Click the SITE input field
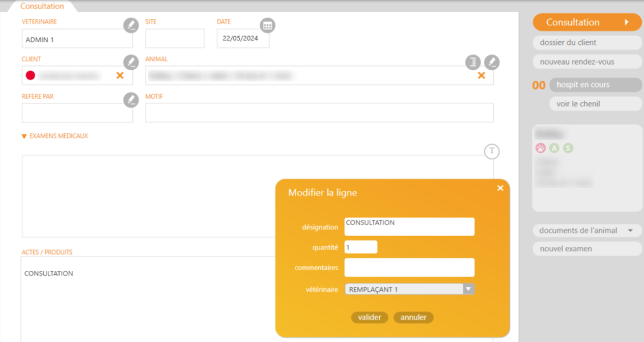Image resolution: width=644 pixels, height=342 pixels. tap(175, 39)
